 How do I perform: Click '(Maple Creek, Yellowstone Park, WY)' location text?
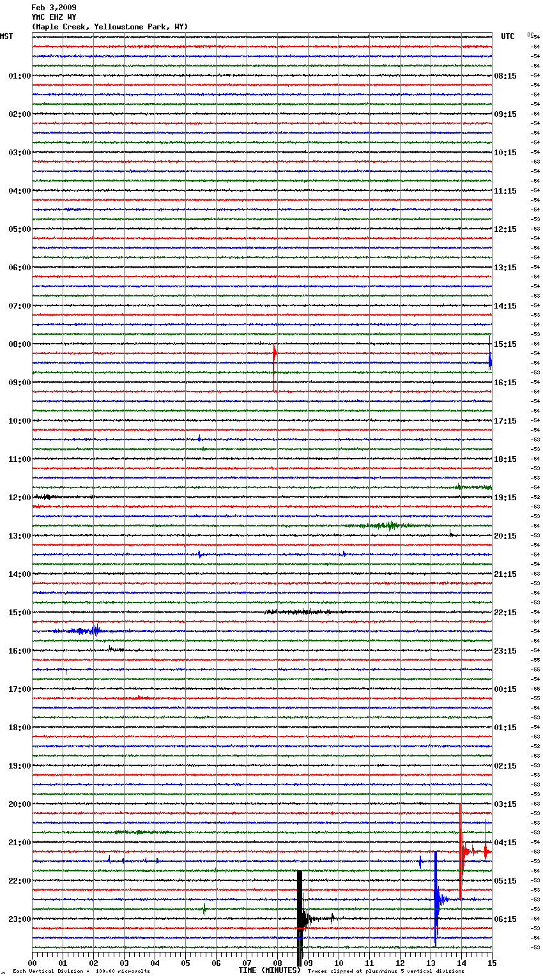click(110, 27)
